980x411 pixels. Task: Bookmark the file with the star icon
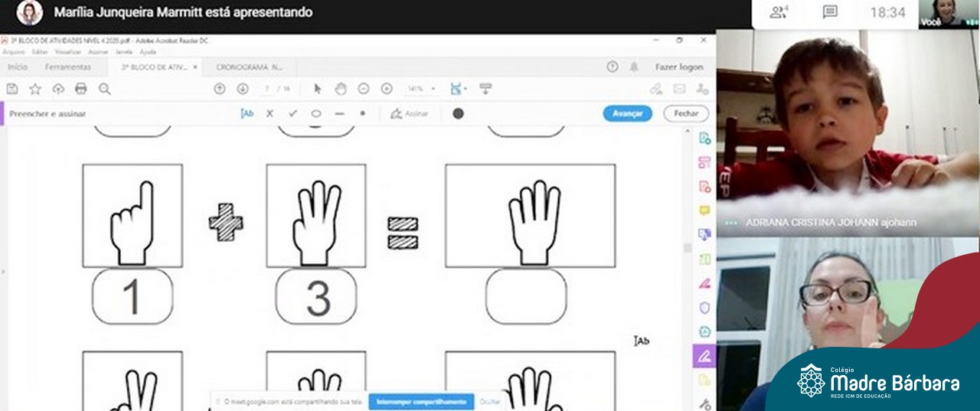35,89
